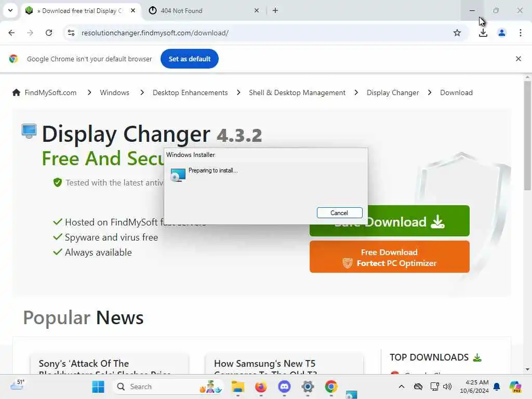Open site information icon in address bar
Screen dimensions: 532x399
click(x=71, y=33)
